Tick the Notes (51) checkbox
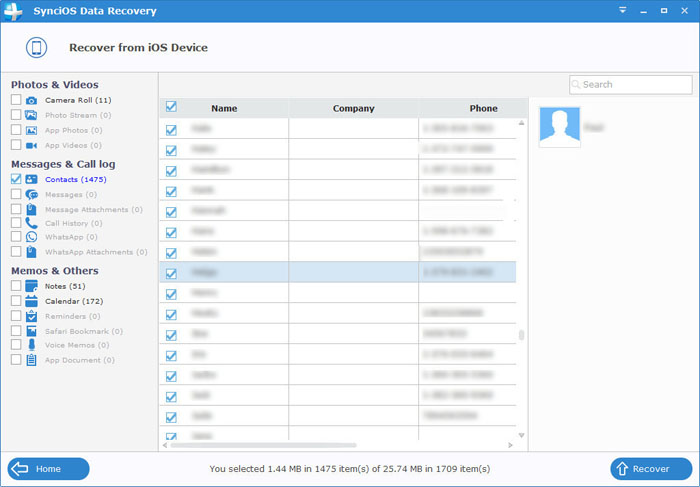 [16, 286]
